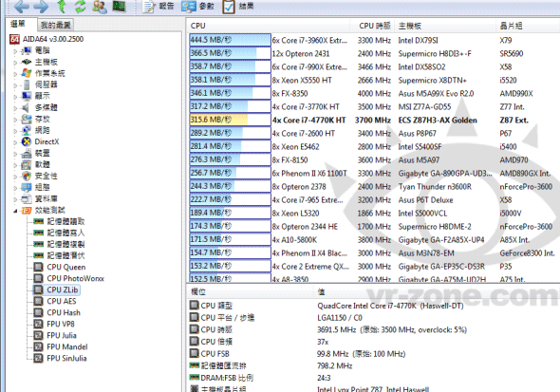Viewport: 560px width, 392px height.
Task: Select the 記憶體讀取 memory read benchmark
Action: tap(65, 221)
